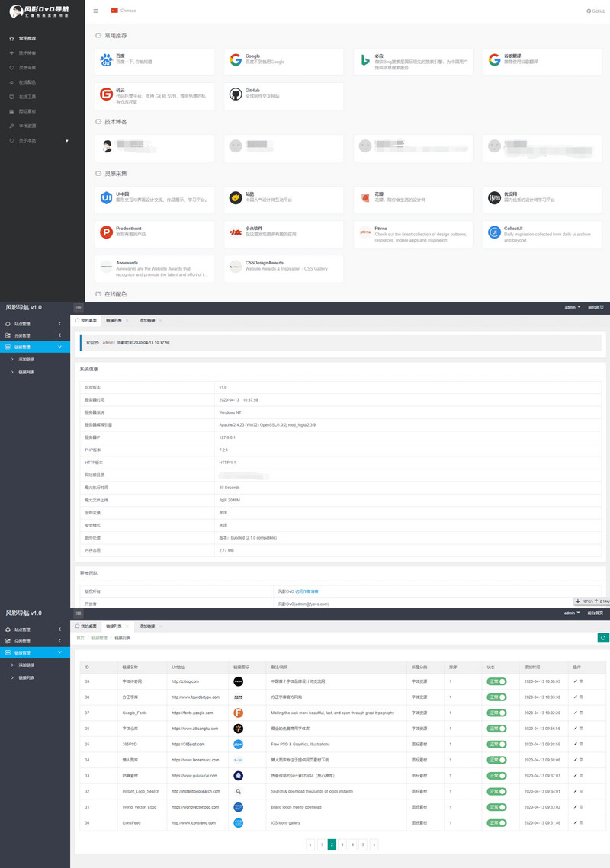Open the 小众软件 card
Screen dimensions: 610x868
[x=284, y=234]
